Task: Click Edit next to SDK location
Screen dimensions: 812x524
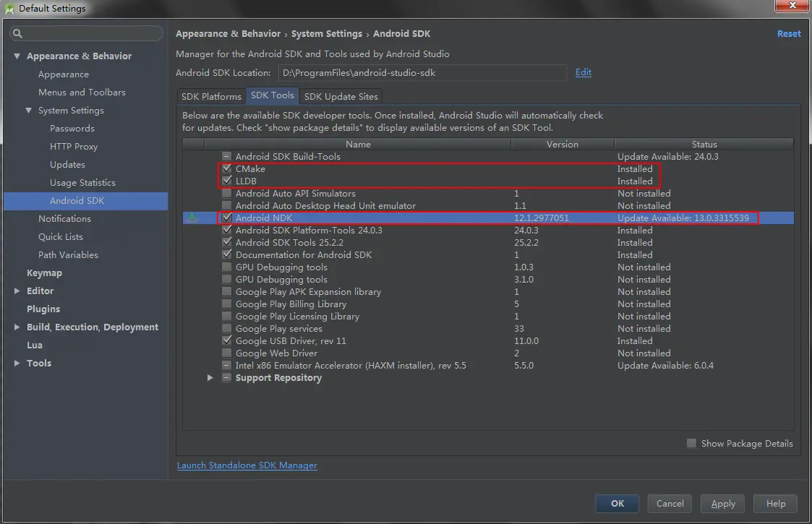Action: (583, 72)
